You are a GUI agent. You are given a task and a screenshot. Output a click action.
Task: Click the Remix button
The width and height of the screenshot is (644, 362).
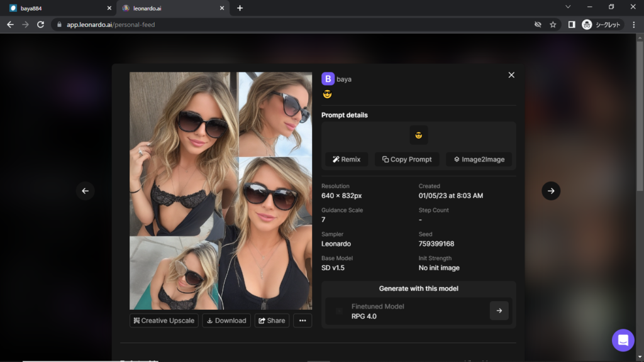click(x=347, y=160)
